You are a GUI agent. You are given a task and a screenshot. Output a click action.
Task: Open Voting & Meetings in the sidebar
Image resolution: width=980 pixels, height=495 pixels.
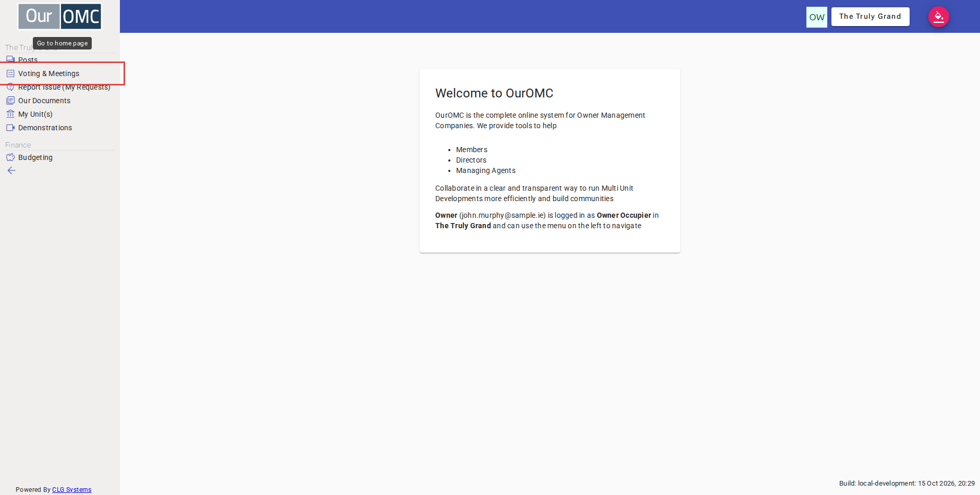60,73
